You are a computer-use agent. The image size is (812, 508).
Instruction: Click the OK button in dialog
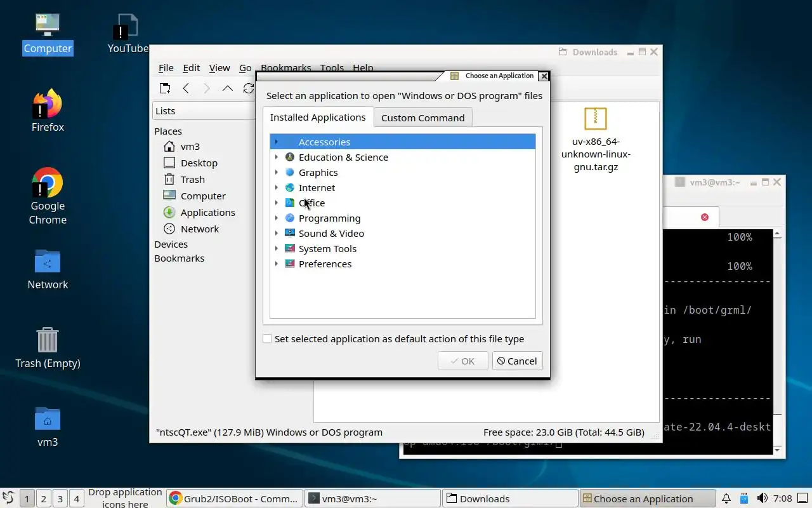(x=462, y=361)
